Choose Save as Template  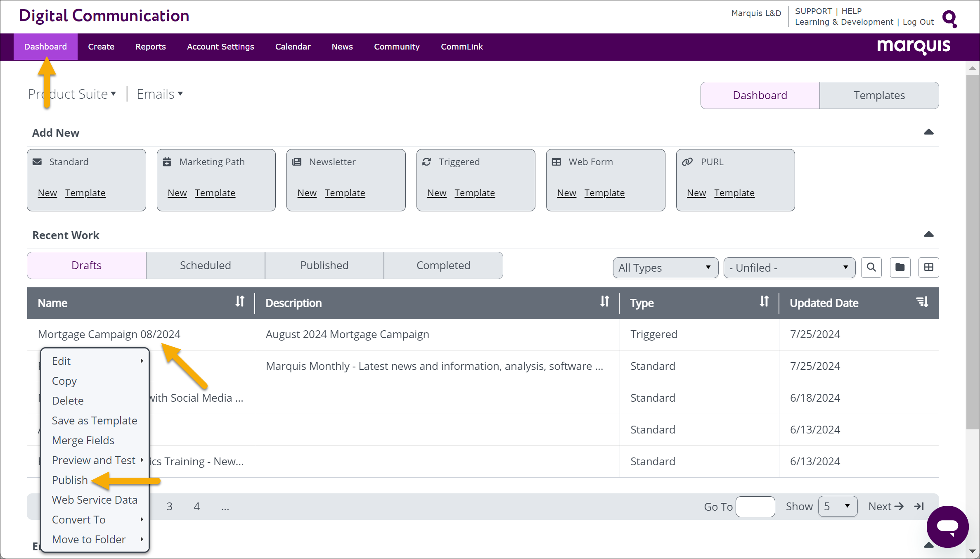tap(95, 421)
